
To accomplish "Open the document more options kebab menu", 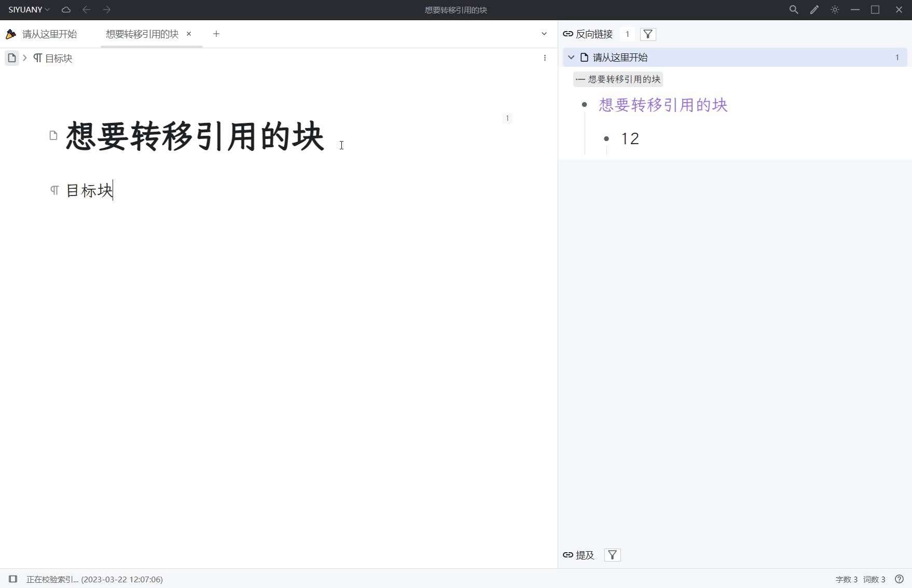I will point(545,58).
